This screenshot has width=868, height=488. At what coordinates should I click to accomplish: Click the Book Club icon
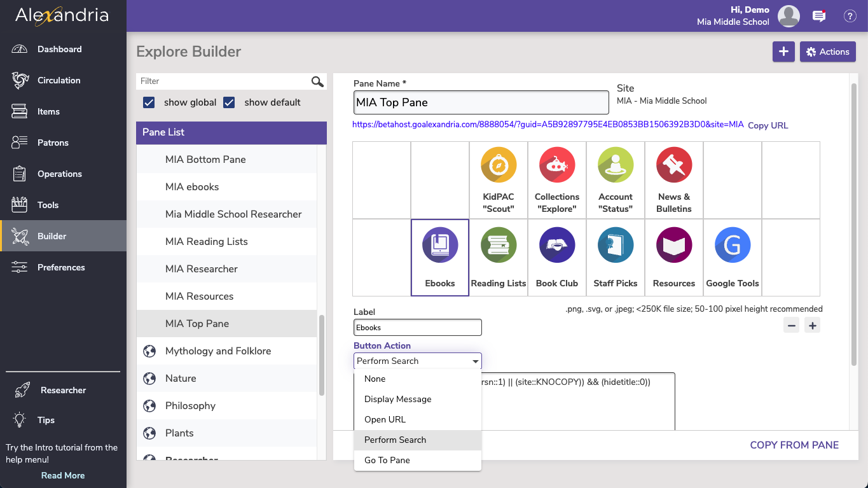pos(557,245)
